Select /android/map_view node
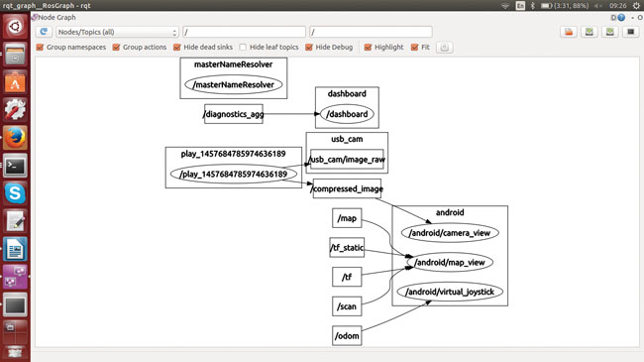 point(450,263)
